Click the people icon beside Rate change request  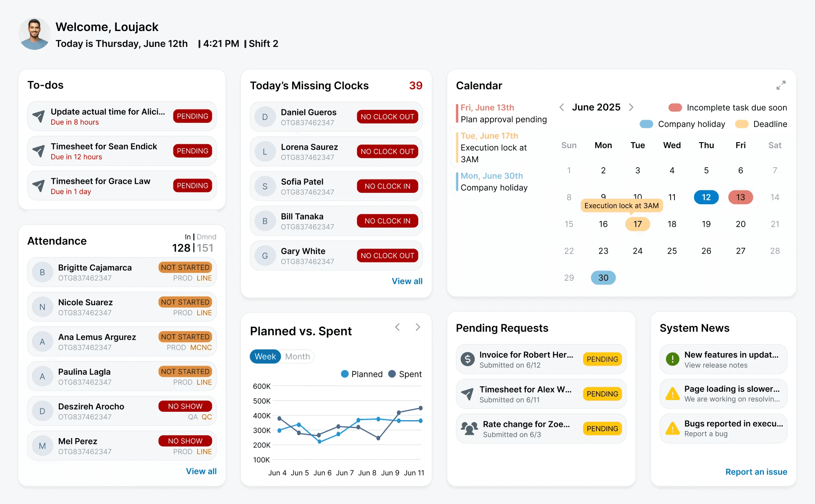[x=469, y=429]
